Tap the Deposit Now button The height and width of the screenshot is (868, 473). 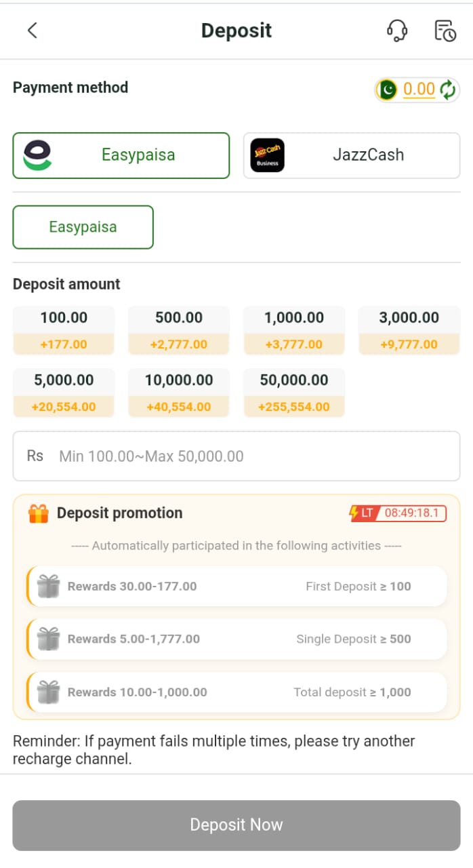click(x=236, y=825)
